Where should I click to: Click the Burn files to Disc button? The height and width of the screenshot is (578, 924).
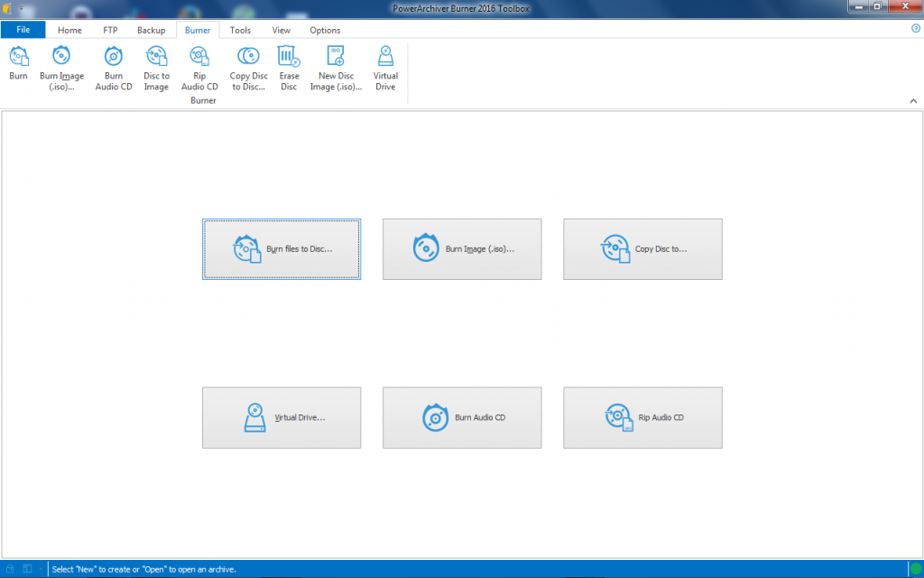coord(282,249)
